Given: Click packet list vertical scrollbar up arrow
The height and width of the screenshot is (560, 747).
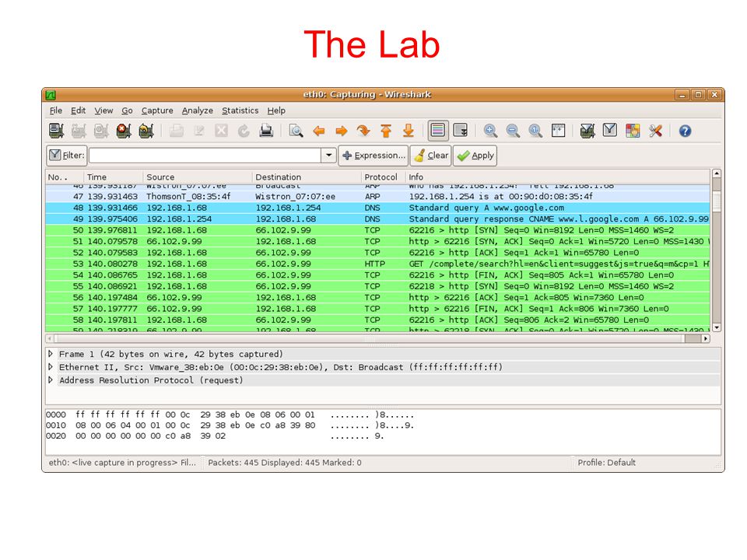Looking at the screenshot, I should coord(717,173).
